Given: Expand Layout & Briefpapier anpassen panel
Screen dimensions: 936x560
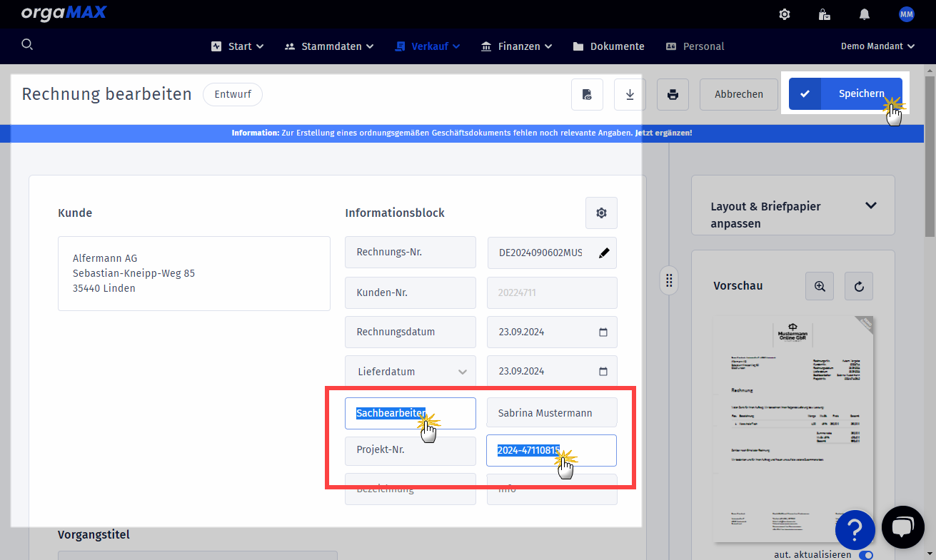Looking at the screenshot, I should [x=870, y=205].
